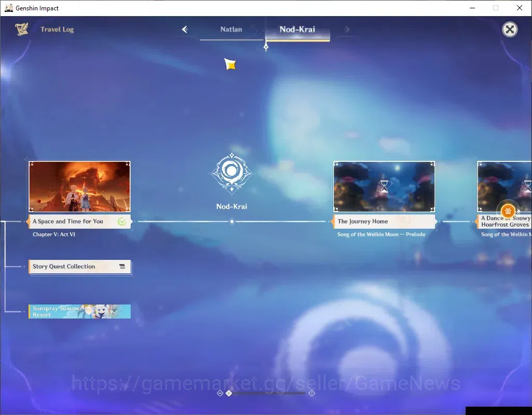Click the right end of bottom scroll bar
532x415 pixels.
click(312, 393)
